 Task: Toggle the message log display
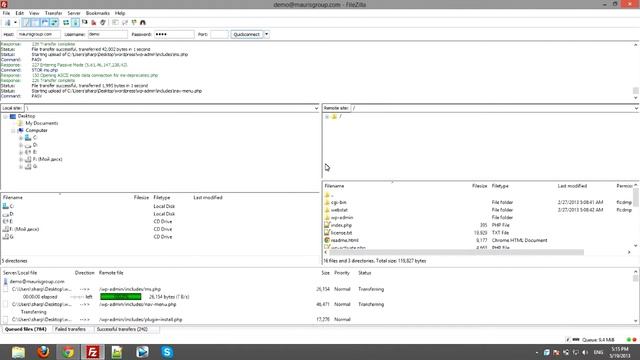(x=26, y=22)
